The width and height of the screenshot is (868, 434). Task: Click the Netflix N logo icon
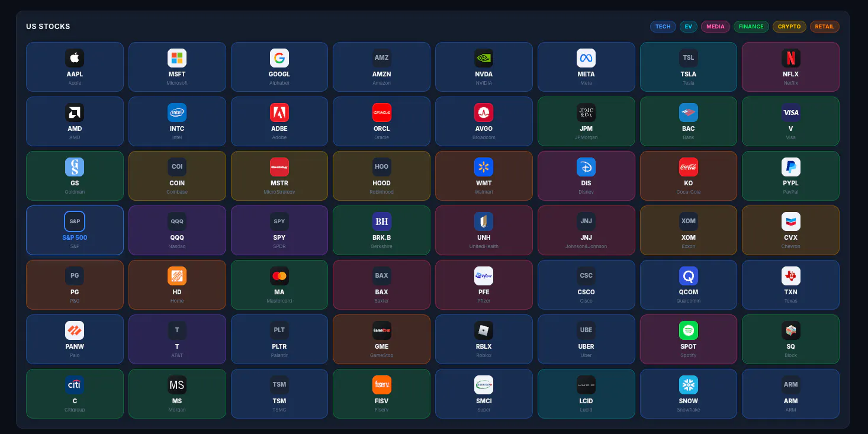(x=791, y=58)
